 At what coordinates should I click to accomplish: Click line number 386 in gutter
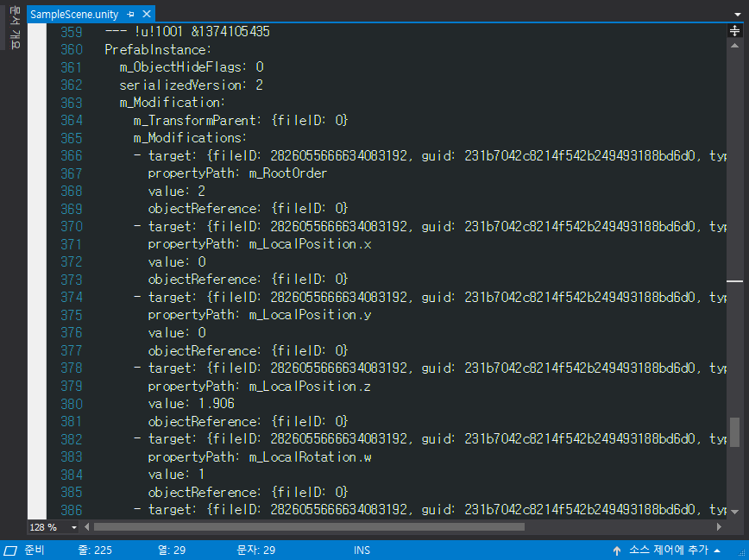(72, 510)
